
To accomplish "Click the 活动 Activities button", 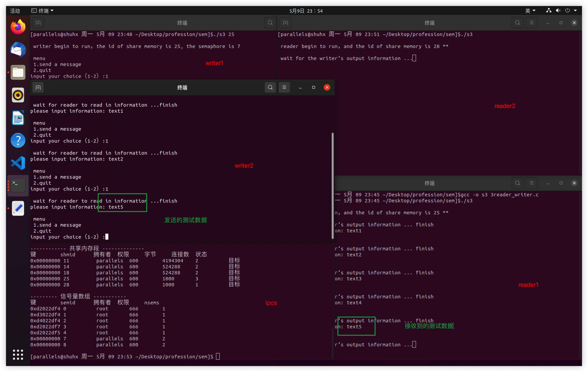I will pyautogui.click(x=15, y=11).
